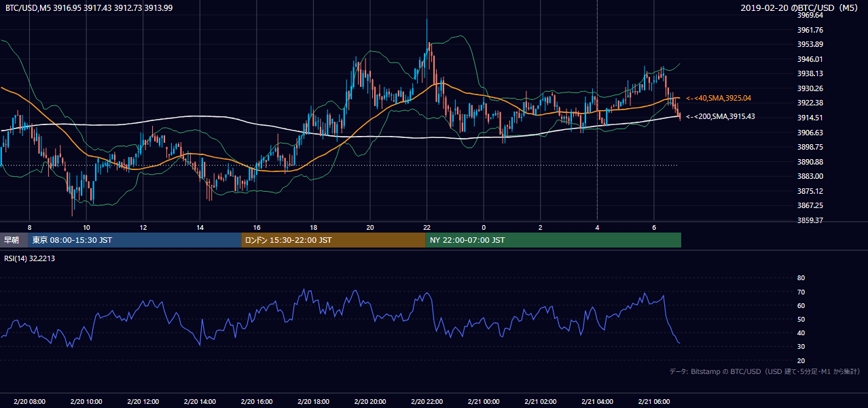Click the 40 SMA 3925.04 label
Image resolution: width=868 pixels, height=408 pixels.
coord(719,99)
